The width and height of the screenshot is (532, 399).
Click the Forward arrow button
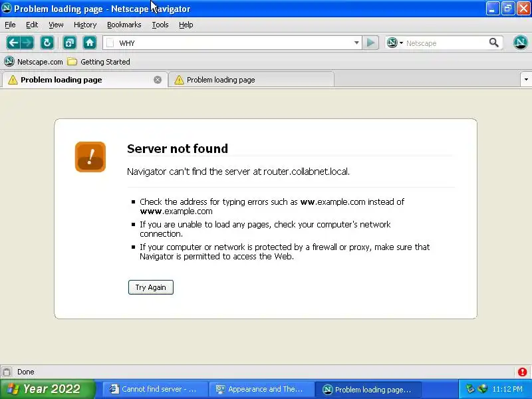27,43
